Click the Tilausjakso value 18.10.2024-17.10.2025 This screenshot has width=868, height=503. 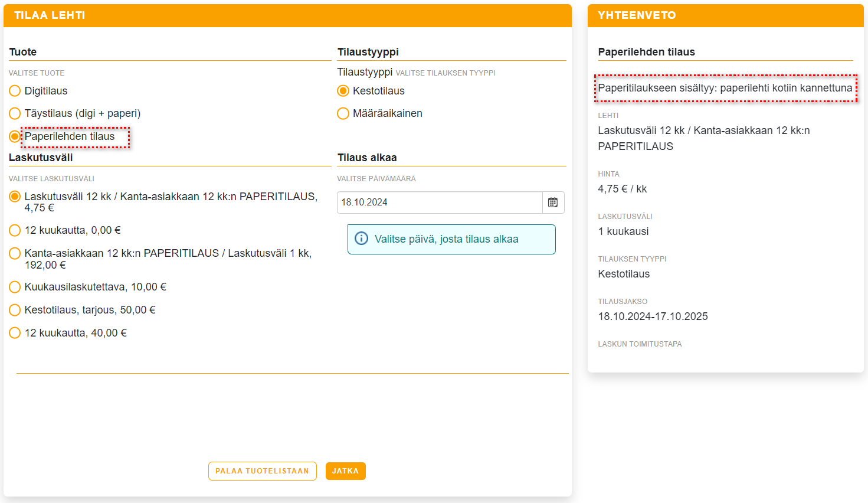(x=653, y=316)
